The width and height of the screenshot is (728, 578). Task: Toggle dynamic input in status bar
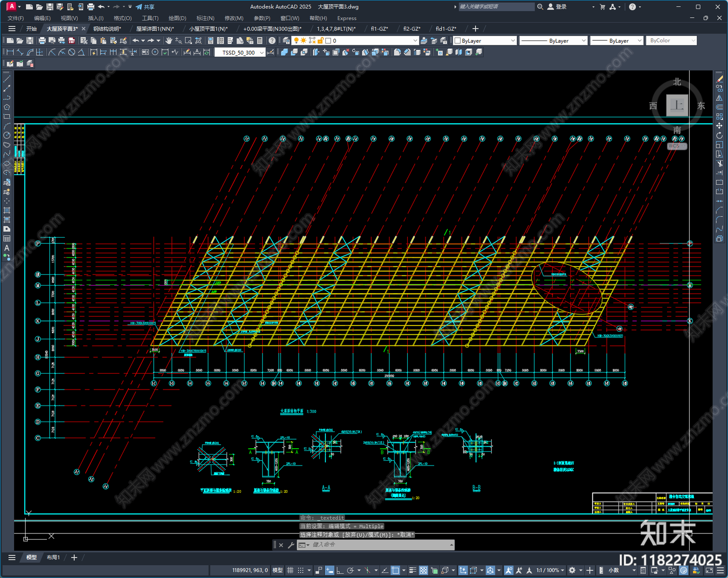[329, 570]
